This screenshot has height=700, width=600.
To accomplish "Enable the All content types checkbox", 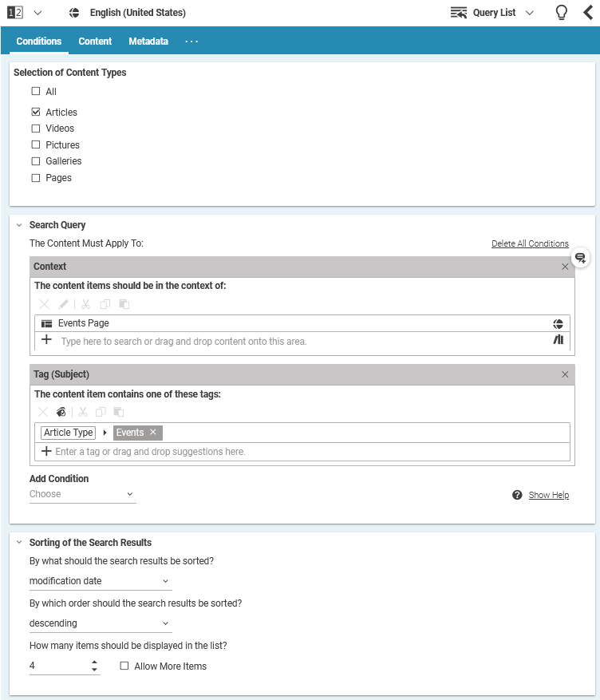I will pos(35,91).
